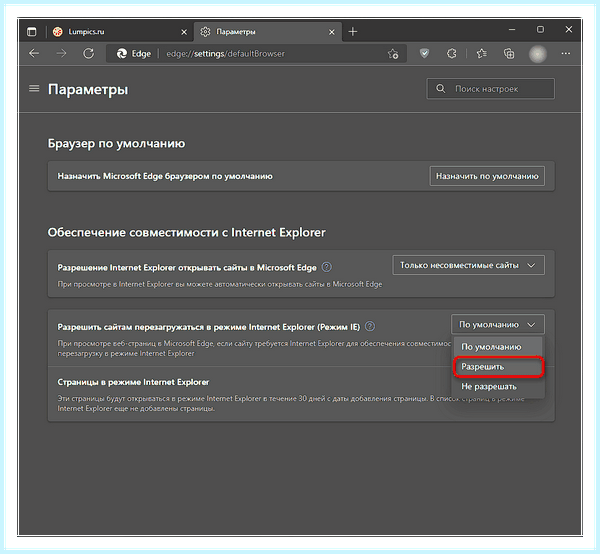
Task: Open the shield tracking-protection extension icon
Action: click(x=424, y=53)
